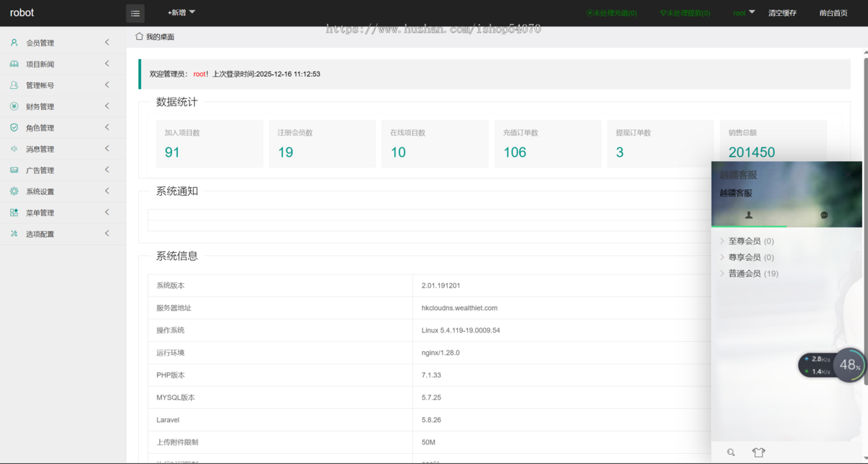Click the 选项配置 tools icon
This screenshot has width=868, height=464.
pos(14,233)
